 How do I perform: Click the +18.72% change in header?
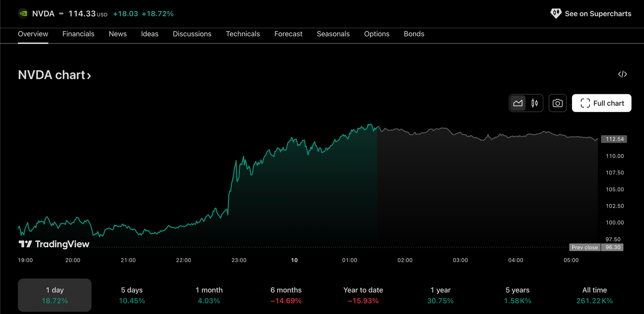pos(157,14)
